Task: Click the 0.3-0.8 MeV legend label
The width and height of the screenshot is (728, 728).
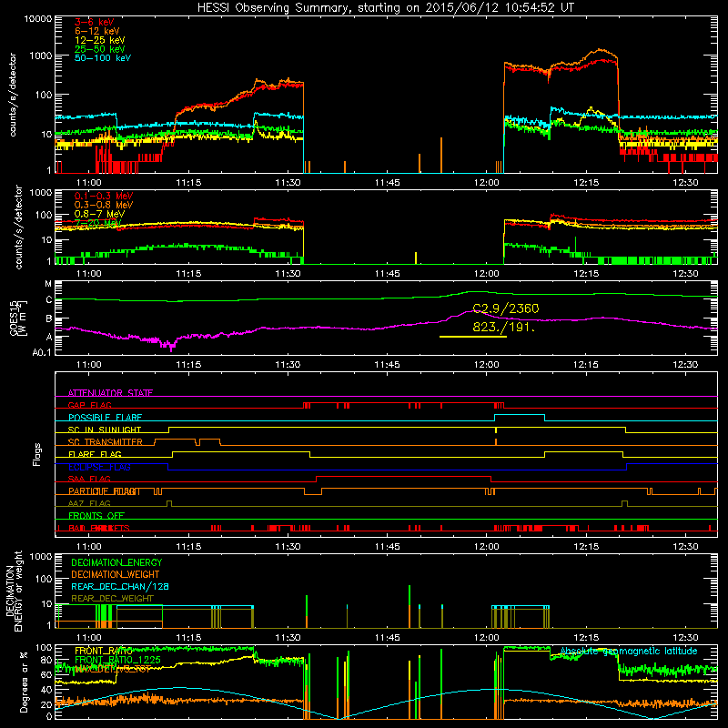Action: (104, 205)
